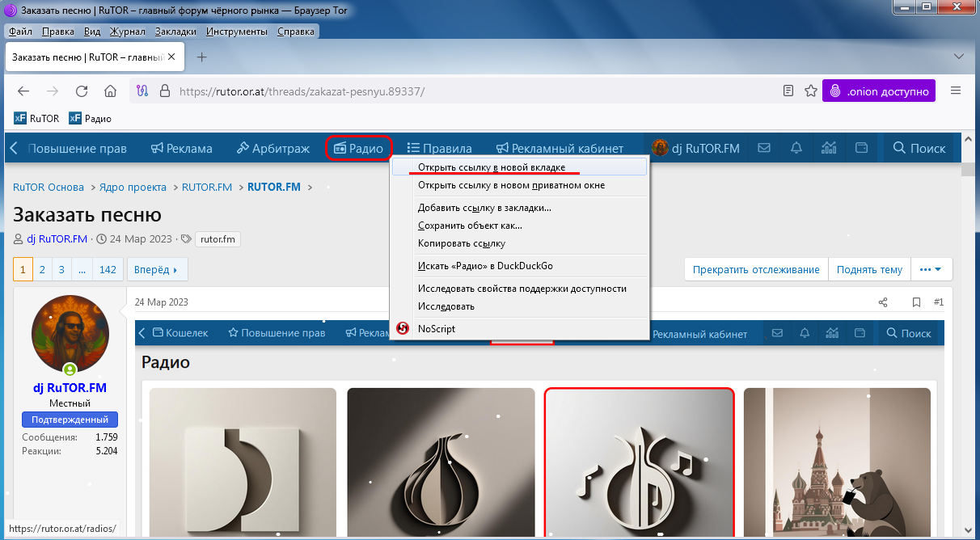The width and height of the screenshot is (980, 540).
Task: Click the Поднять тему button
Action: pos(868,270)
